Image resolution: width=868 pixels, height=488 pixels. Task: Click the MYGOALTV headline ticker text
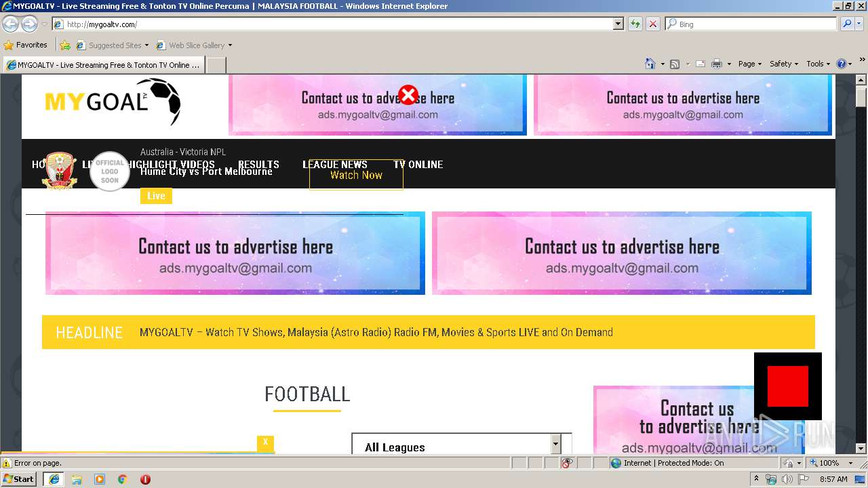[x=376, y=332]
